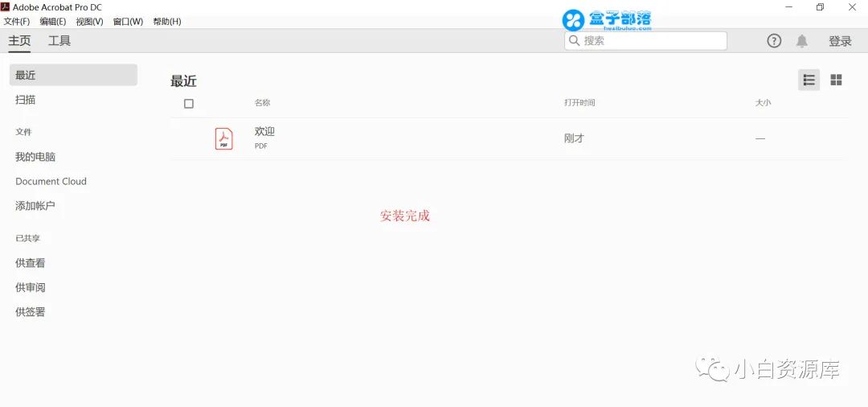Open the 窗口(W) menu
This screenshot has height=407, width=868.
pos(128,22)
